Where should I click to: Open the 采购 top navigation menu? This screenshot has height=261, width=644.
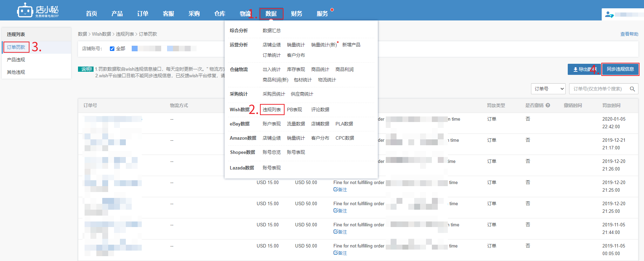point(194,14)
